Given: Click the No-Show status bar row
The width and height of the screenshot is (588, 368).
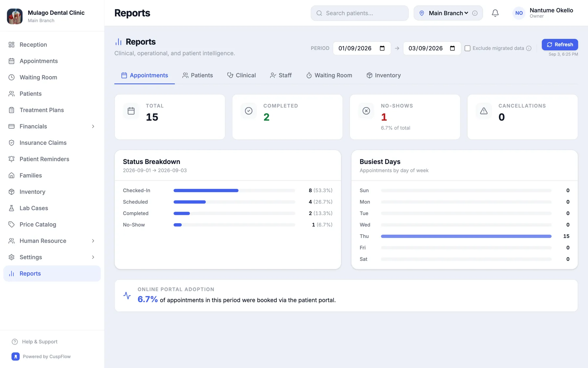Looking at the screenshot, I should (x=228, y=225).
